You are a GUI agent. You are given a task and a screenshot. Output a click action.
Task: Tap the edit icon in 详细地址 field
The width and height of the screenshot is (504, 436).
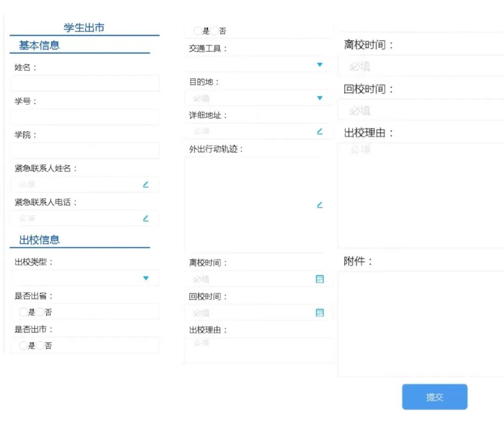[320, 132]
